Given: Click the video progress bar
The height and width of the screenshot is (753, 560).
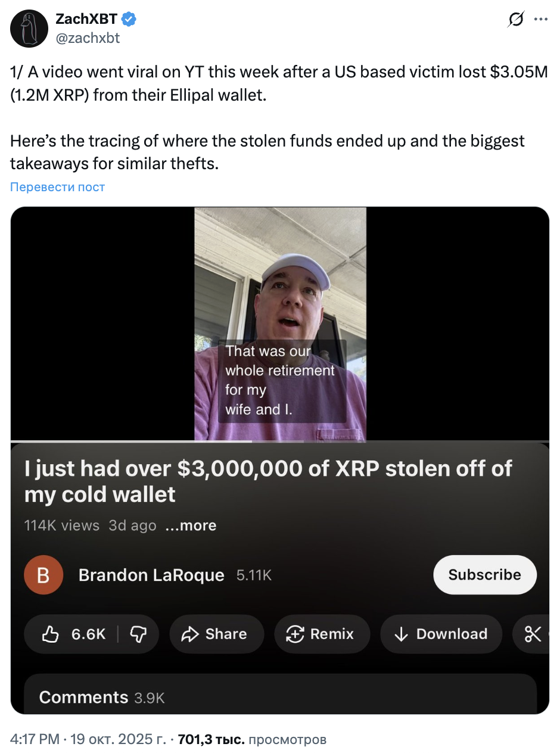Looking at the screenshot, I should pyautogui.click(x=131, y=441).
